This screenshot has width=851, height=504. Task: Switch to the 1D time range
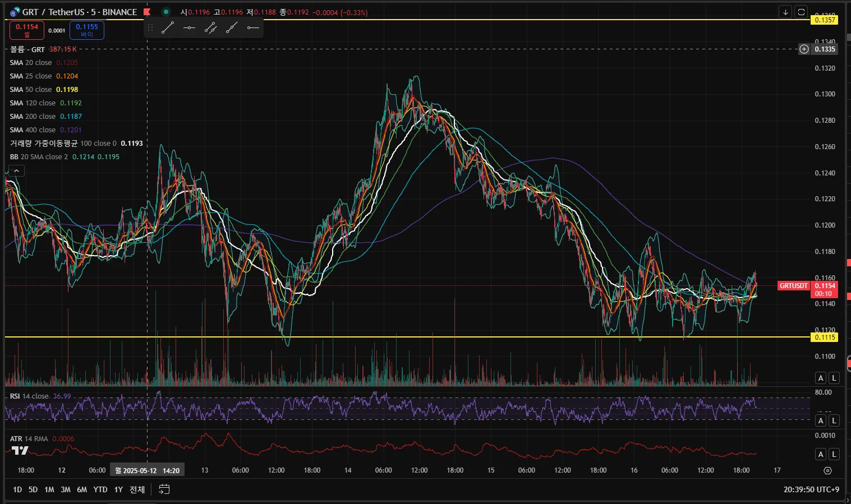17,489
